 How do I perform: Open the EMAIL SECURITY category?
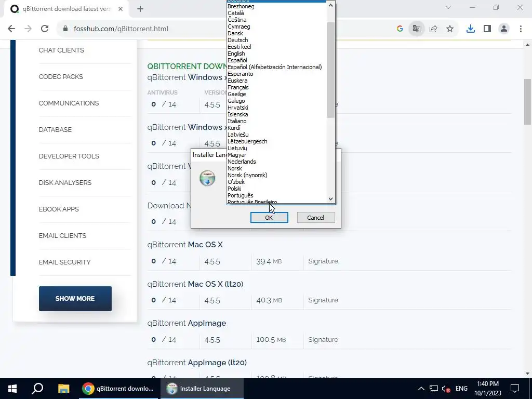65,262
